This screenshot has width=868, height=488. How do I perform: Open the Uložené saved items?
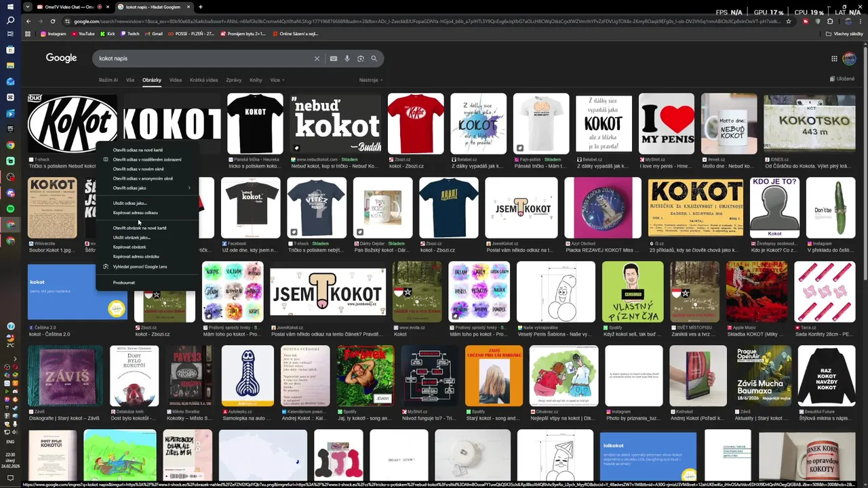[842, 79]
